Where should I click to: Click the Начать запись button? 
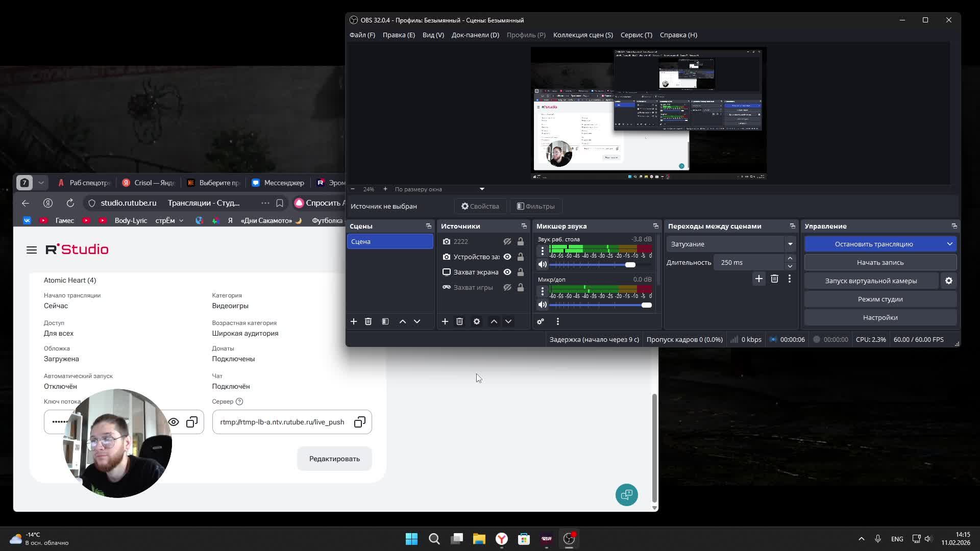pos(879,262)
